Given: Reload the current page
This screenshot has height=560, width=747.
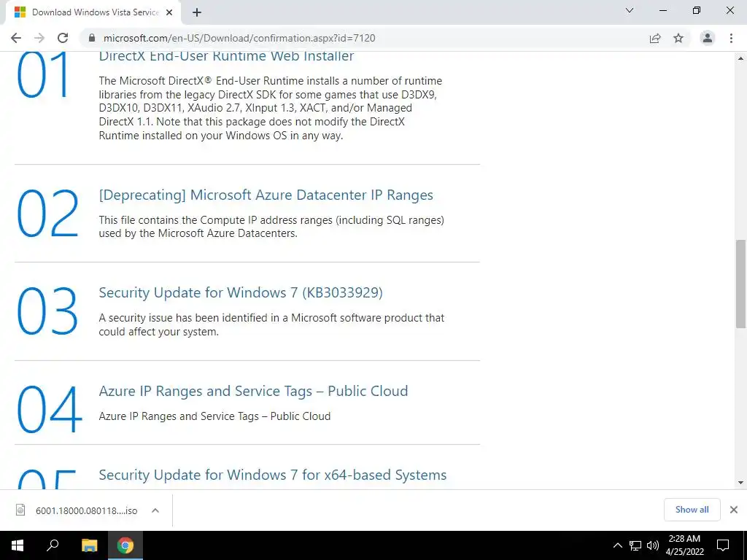Looking at the screenshot, I should pos(63,38).
